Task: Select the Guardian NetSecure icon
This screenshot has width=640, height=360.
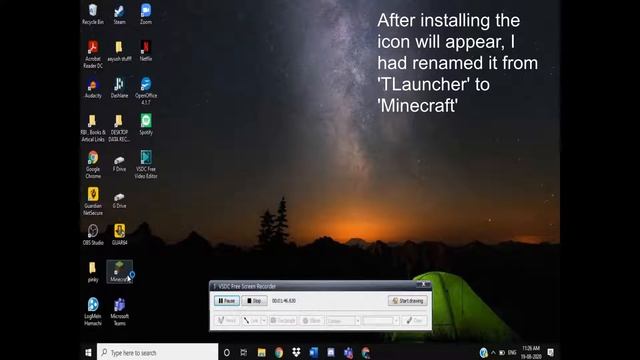Action: [x=93, y=201]
